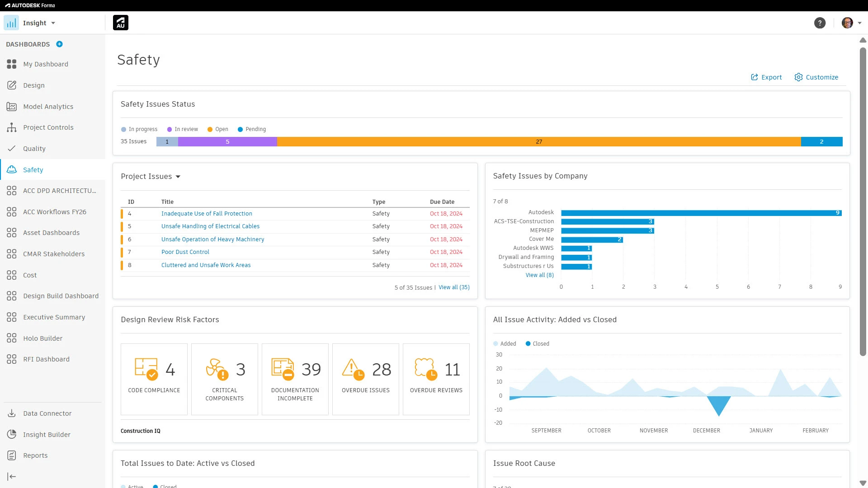Open Cluttered and Unsafe Work Areas issue

pos(206,265)
